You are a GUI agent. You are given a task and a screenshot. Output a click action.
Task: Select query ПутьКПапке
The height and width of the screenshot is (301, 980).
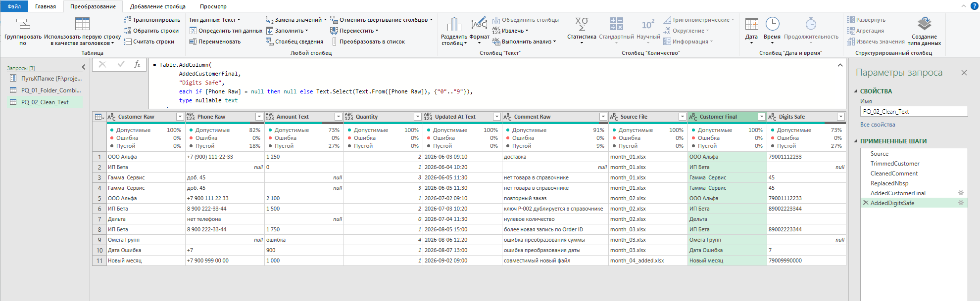45,79
